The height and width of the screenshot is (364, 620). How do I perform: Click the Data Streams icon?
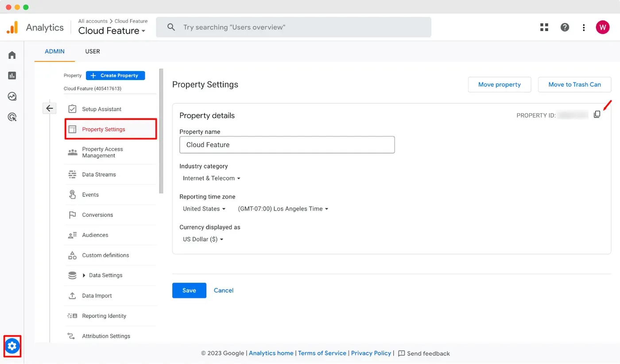(72, 174)
